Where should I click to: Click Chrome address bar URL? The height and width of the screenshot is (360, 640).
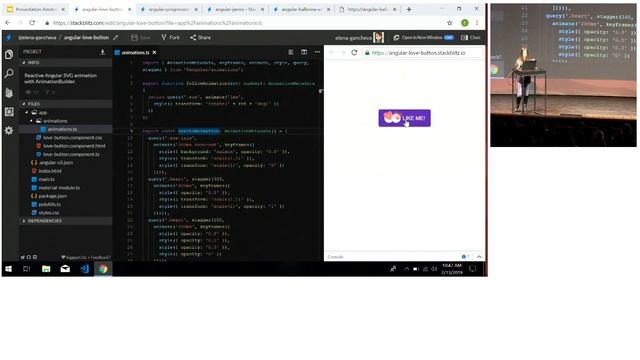158,23
